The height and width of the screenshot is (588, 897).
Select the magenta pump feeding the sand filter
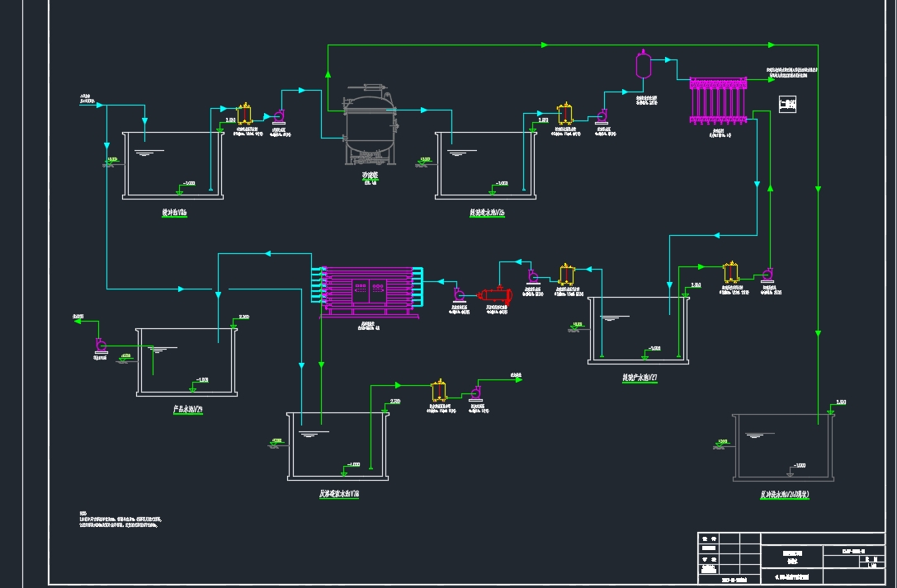pos(279,116)
